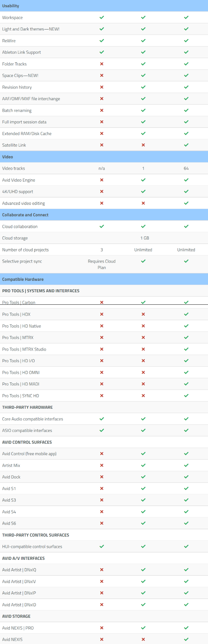This screenshot has width=208, height=644.
Task: Select the "64" video tracks value
Action: click(x=186, y=168)
